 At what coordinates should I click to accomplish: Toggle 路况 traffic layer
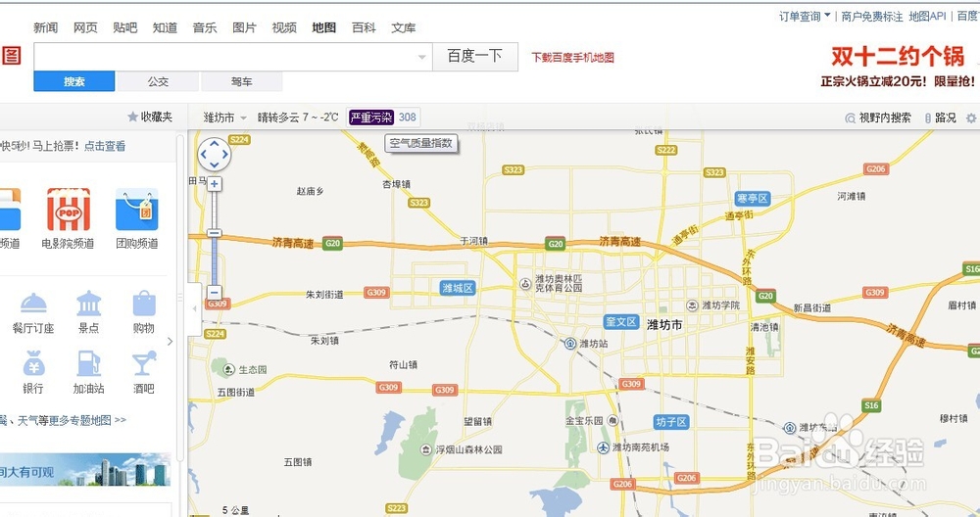941,118
